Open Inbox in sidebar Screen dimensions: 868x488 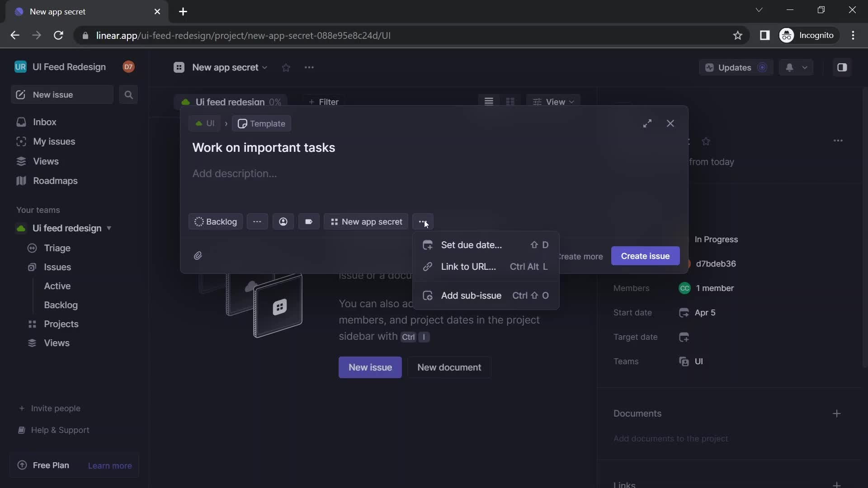click(44, 122)
